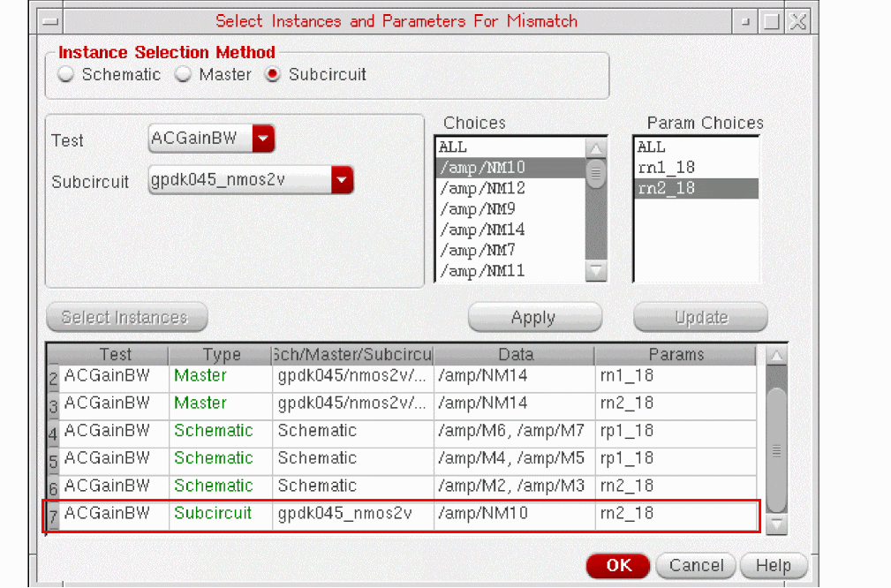Open Help for this dialog
The image size is (891, 588).
pos(773,565)
